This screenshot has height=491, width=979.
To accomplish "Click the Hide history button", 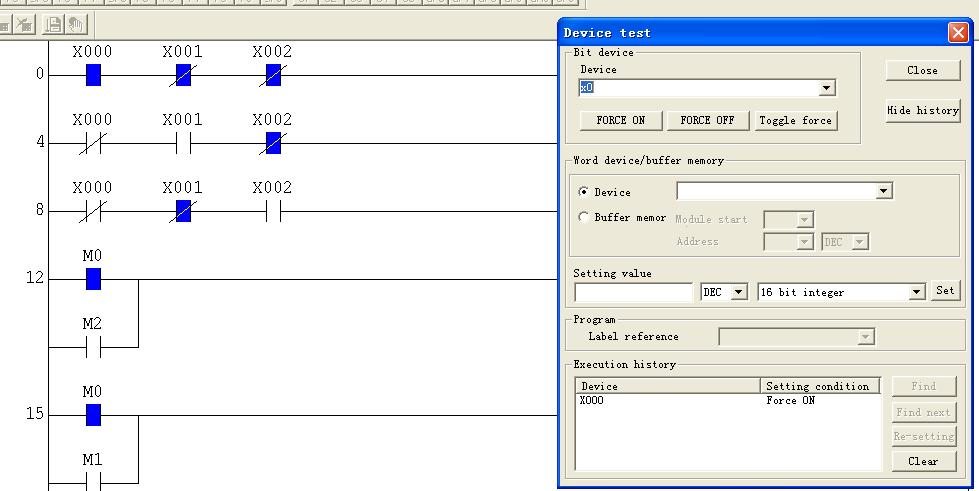I will (x=922, y=110).
